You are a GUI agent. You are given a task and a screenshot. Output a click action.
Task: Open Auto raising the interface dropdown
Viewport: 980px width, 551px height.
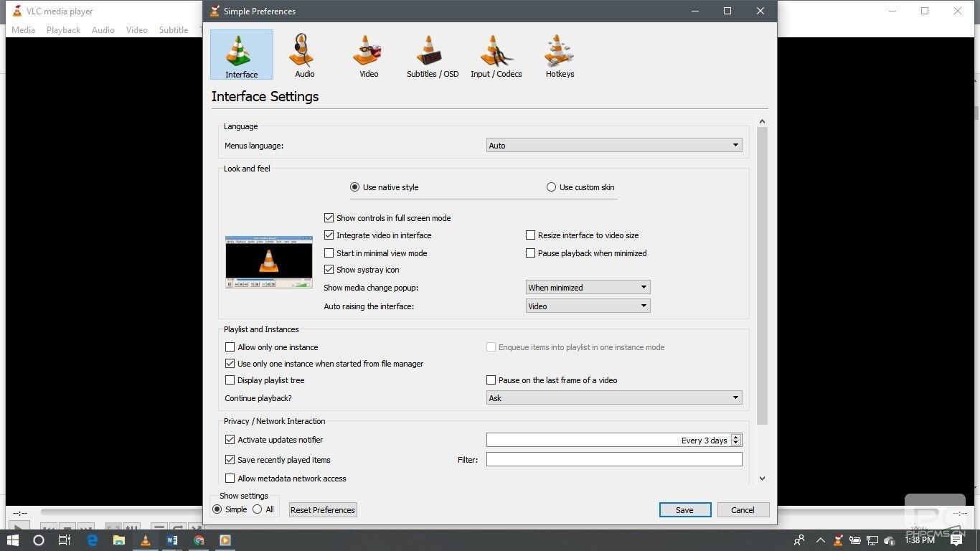pos(588,306)
